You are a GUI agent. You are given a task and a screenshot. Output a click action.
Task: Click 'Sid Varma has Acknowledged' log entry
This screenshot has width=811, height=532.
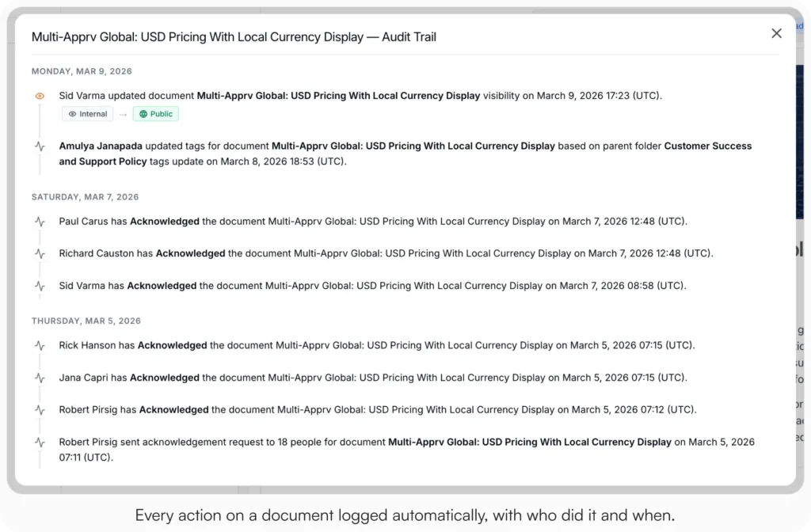click(x=372, y=285)
